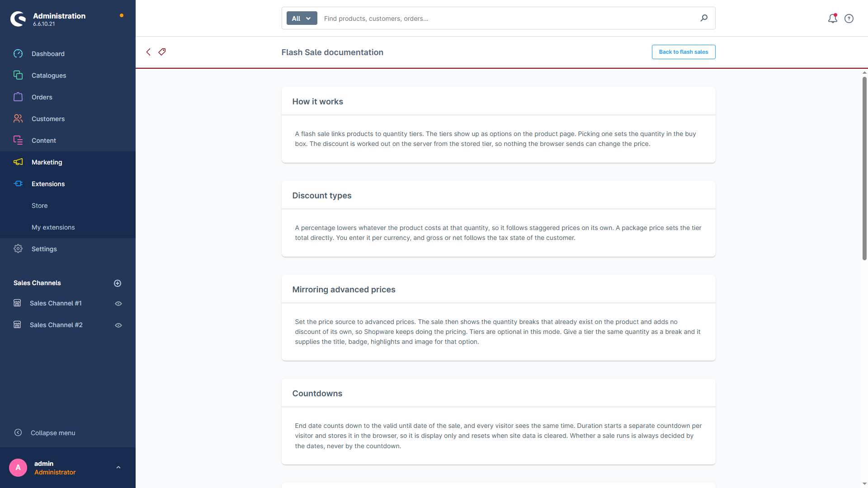Go back using the left arrow

(x=148, y=52)
